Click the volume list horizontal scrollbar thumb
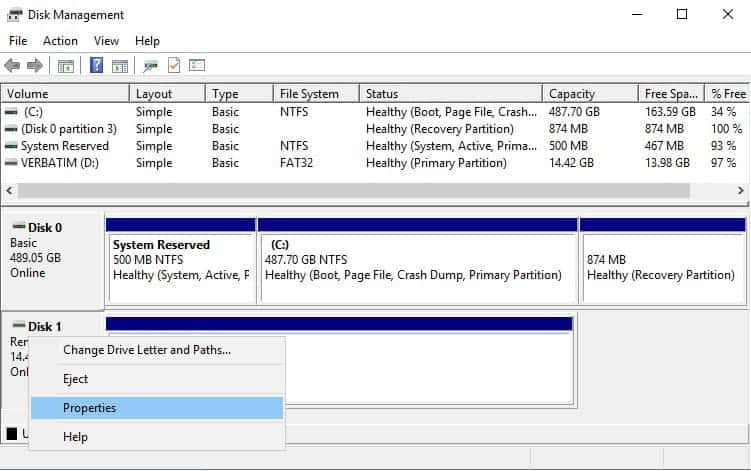This screenshot has height=471, width=751. (x=353, y=191)
